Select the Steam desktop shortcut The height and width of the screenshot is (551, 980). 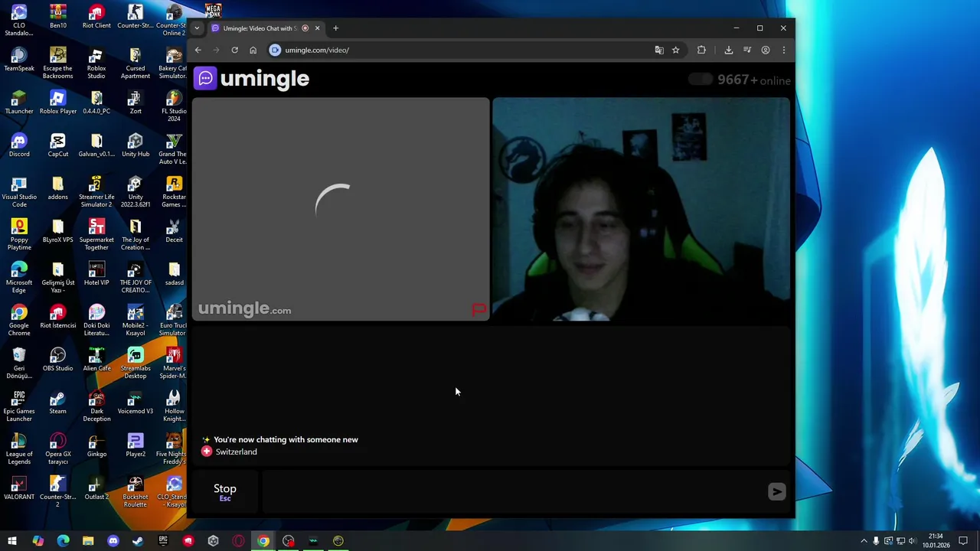(x=57, y=401)
